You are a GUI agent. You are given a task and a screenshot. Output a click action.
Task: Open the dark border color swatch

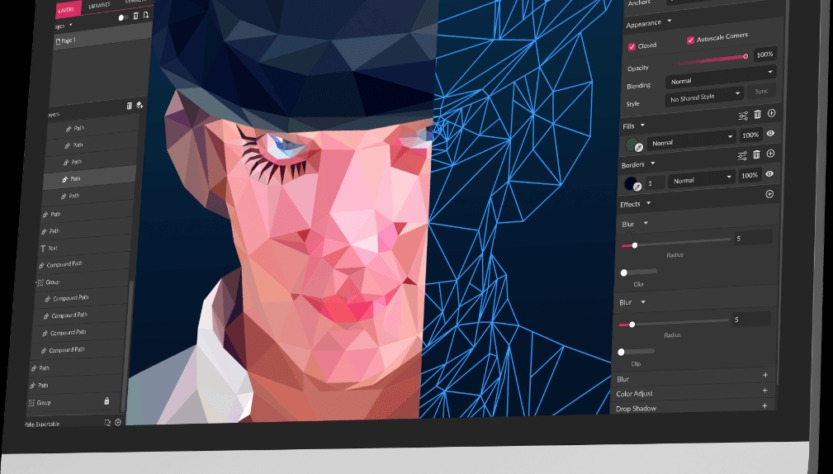631,184
